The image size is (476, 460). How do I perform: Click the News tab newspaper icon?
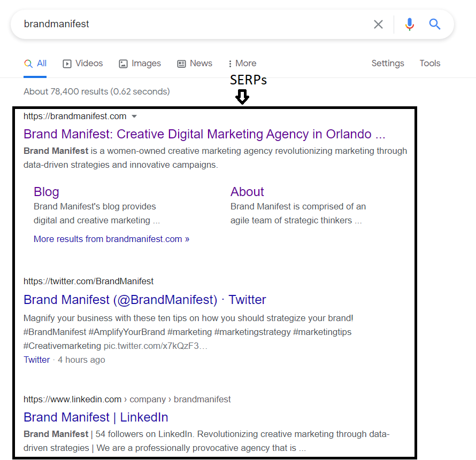[181, 64]
